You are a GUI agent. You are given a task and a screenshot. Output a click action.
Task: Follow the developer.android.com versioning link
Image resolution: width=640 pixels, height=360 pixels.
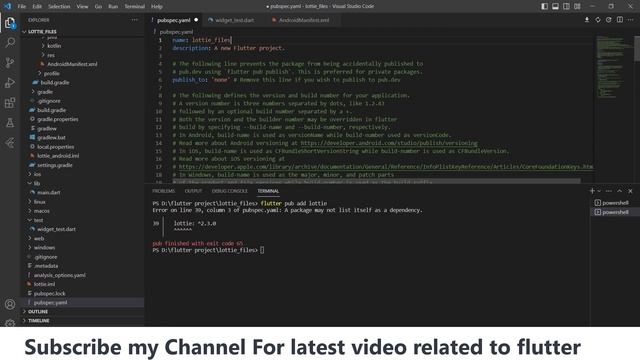coord(389,143)
